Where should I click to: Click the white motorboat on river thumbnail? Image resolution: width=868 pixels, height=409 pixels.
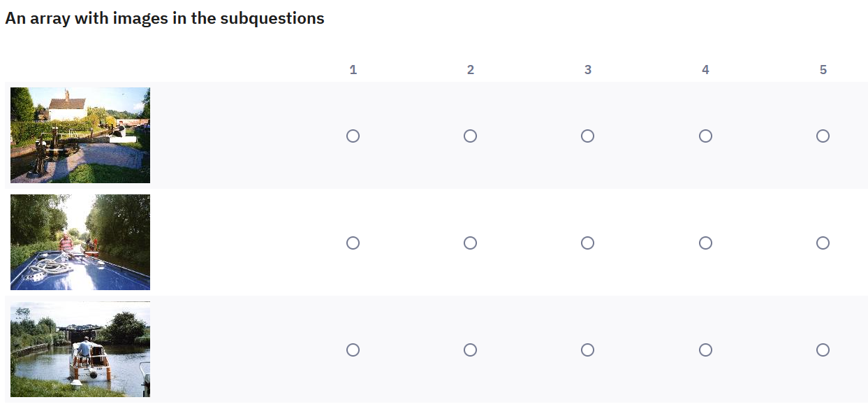(x=80, y=349)
